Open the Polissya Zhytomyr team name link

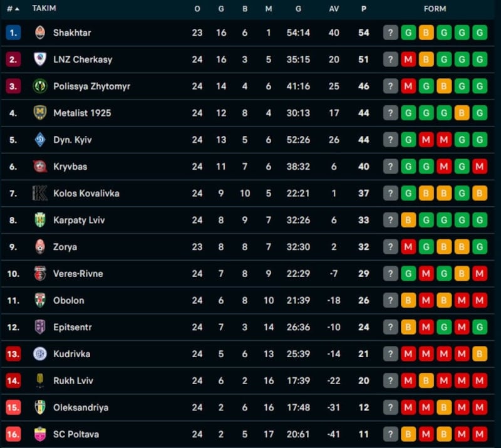point(91,86)
